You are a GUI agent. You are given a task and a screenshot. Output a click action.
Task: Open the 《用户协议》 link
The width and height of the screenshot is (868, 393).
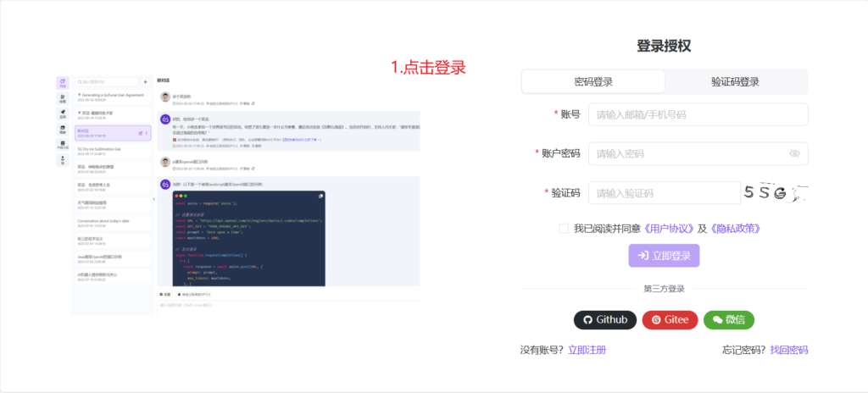tap(668, 228)
